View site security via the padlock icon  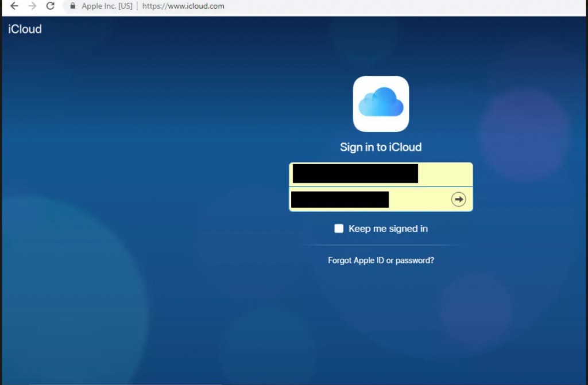73,6
